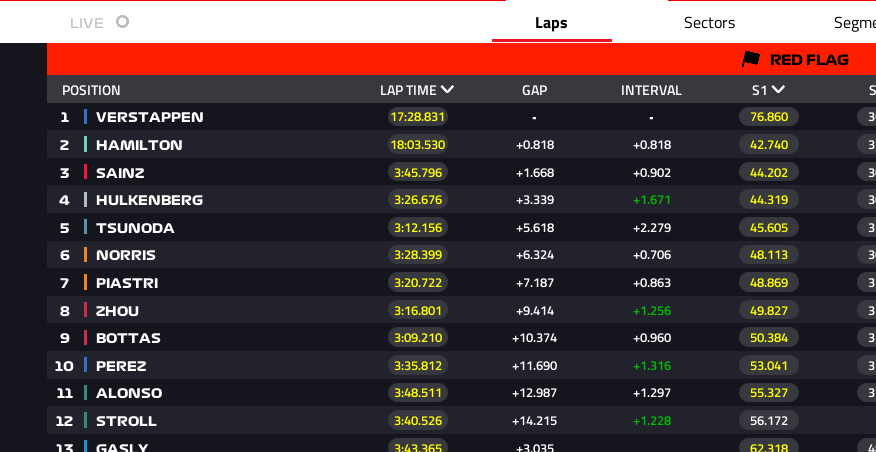Image resolution: width=876 pixels, height=452 pixels.
Task: Click the GAP column header
Action: tap(535, 90)
